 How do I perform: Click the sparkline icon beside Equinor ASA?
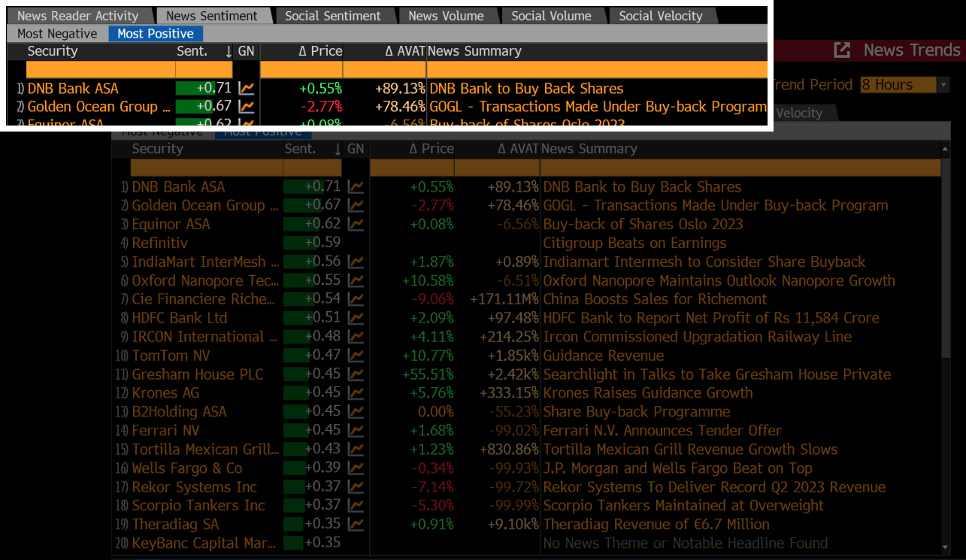click(356, 224)
